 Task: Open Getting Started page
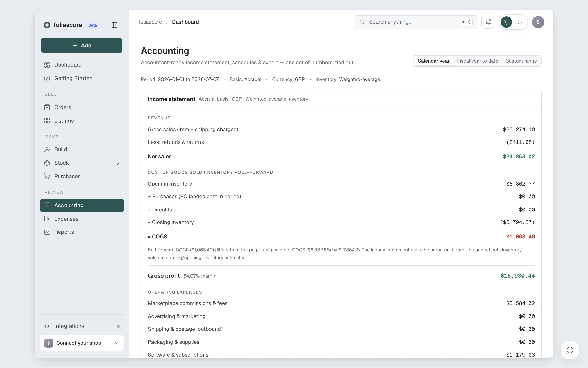coord(82,78)
